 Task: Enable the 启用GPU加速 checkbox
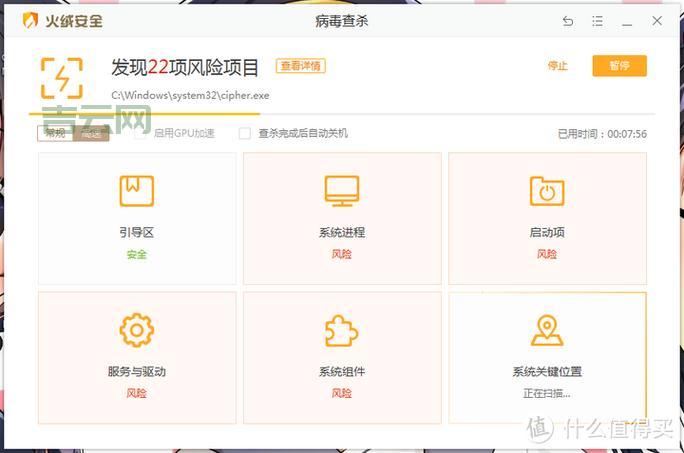tap(140, 133)
